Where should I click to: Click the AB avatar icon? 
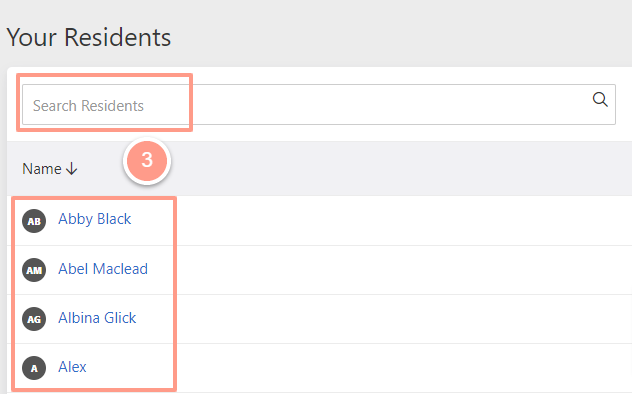(x=34, y=221)
